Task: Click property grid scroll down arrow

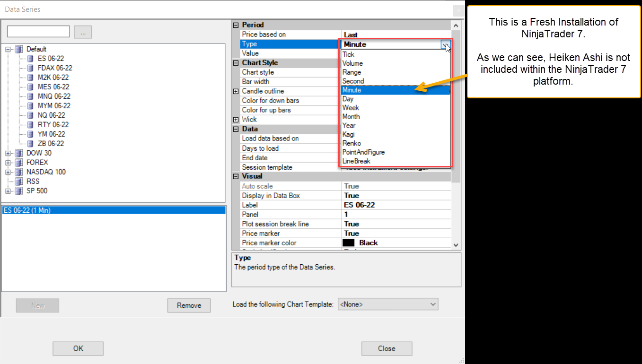Action: [456, 245]
